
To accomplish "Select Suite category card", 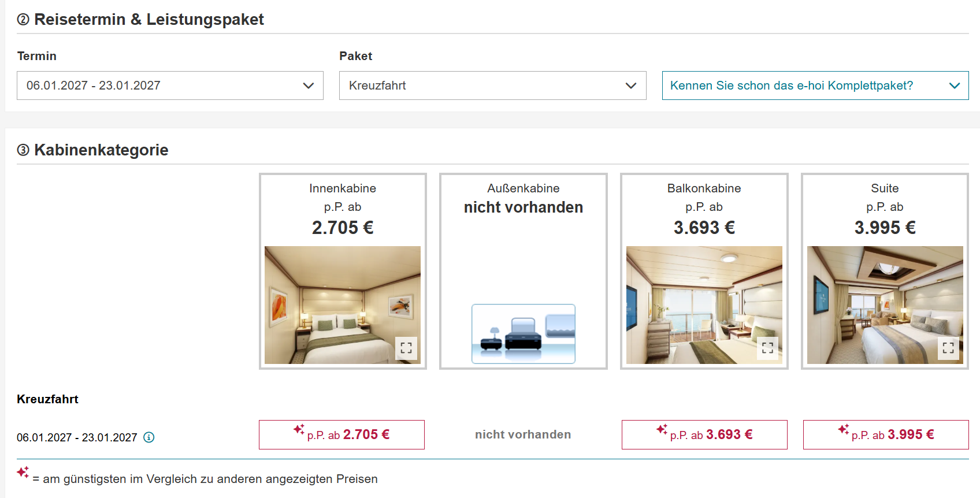I will tap(885, 271).
